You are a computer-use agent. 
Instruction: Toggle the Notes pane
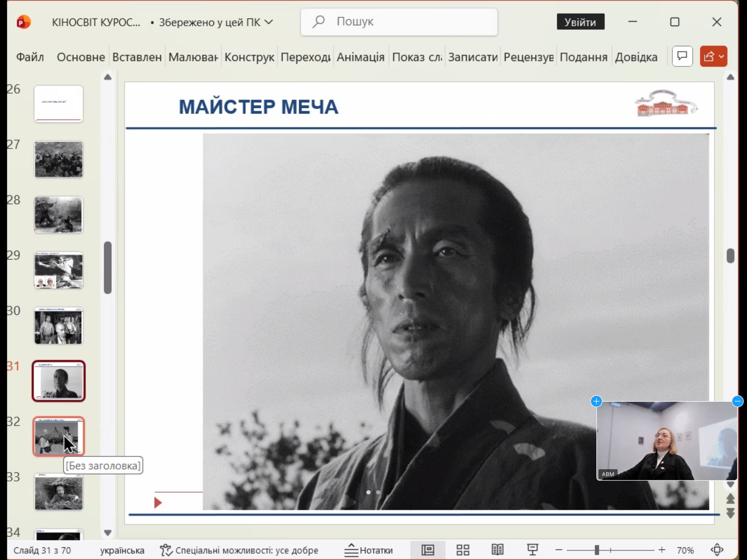369,550
